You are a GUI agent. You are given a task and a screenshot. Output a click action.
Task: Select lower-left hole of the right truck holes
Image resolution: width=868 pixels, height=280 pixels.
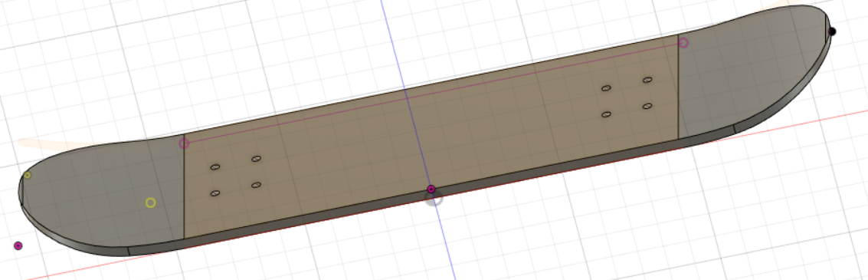pyautogui.click(x=606, y=114)
